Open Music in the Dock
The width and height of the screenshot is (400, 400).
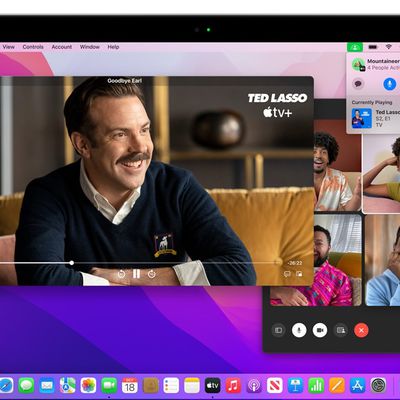(x=233, y=386)
